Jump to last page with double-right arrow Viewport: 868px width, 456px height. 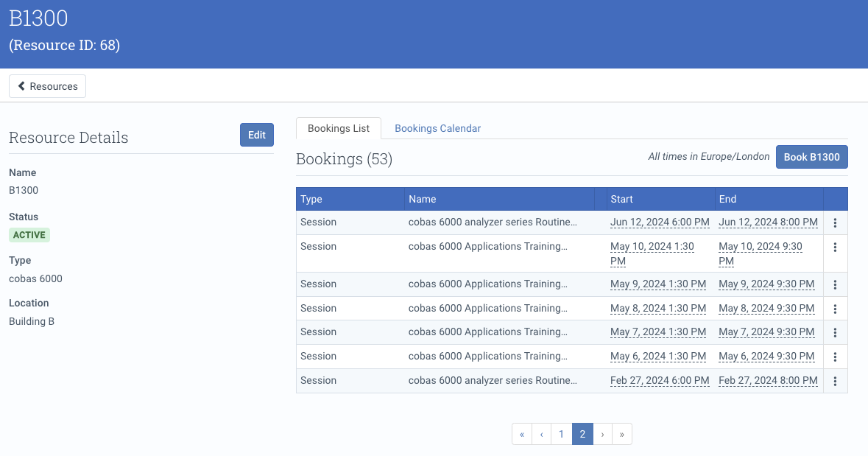tap(621, 434)
